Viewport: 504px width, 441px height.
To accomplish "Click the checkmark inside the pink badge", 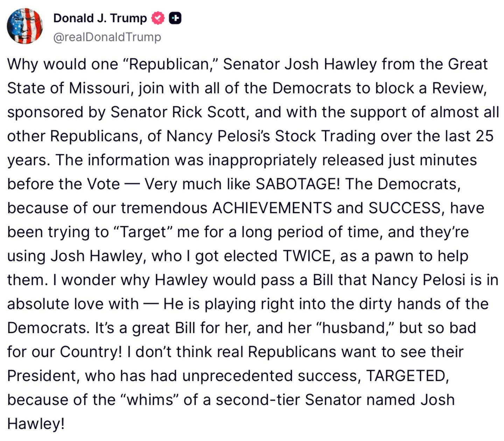I will (157, 18).
